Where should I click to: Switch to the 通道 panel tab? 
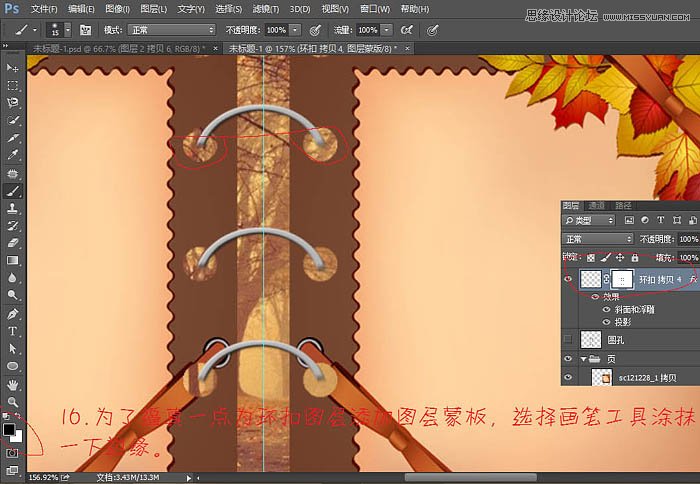pos(597,205)
